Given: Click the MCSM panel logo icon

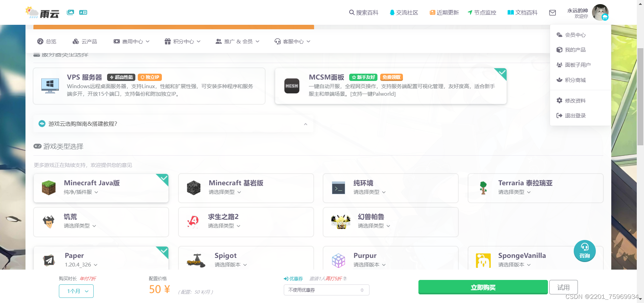Looking at the screenshot, I should point(292,86).
